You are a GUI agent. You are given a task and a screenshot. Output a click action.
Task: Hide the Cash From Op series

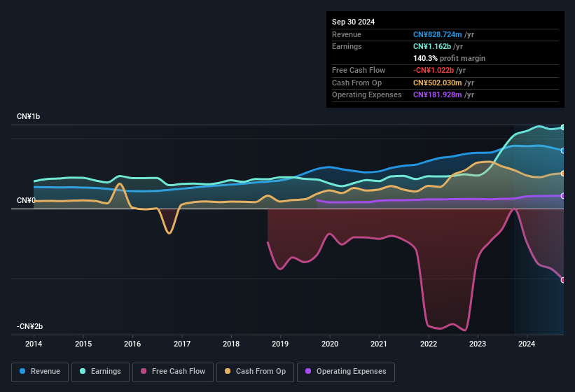coord(254,372)
